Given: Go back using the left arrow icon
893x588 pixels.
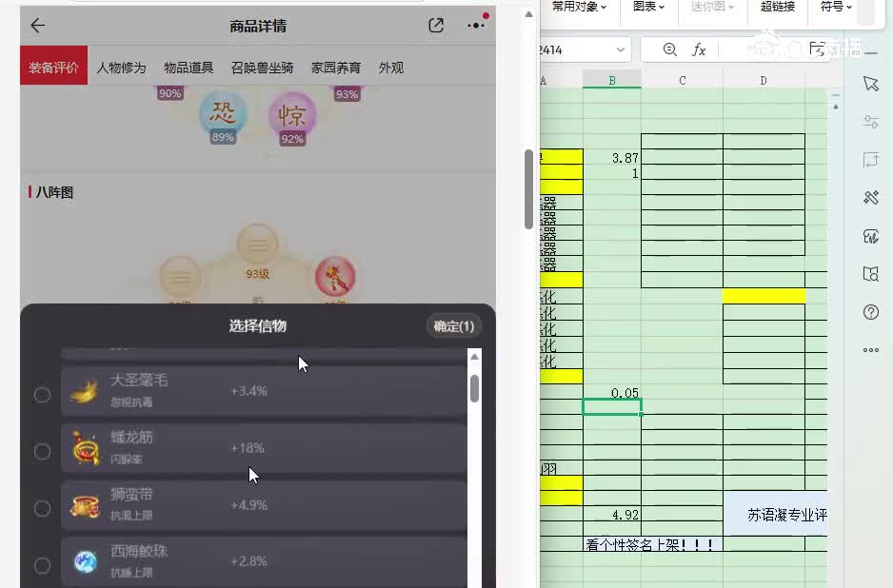Looking at the screenshot, I should click(x=37, y=25).
